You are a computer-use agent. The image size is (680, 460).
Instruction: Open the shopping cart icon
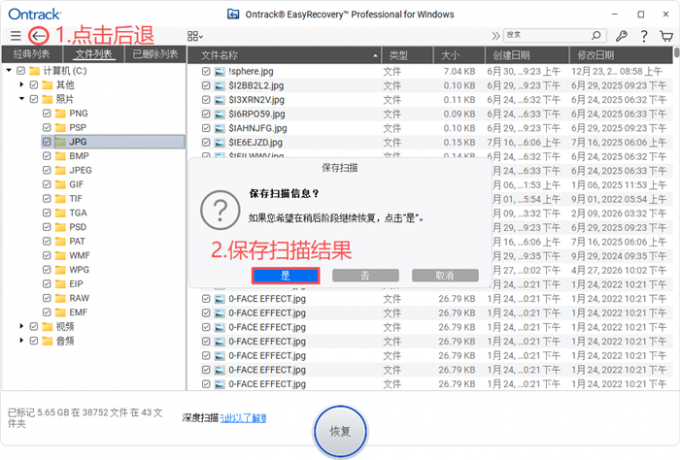click(666, 36)
